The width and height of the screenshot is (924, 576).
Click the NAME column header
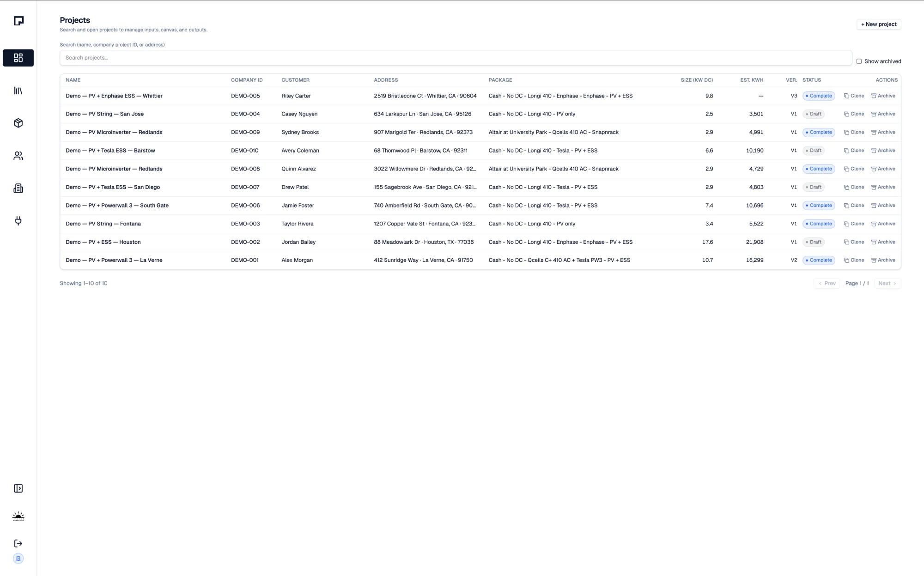pyautogui.click(x=73, y=80)
